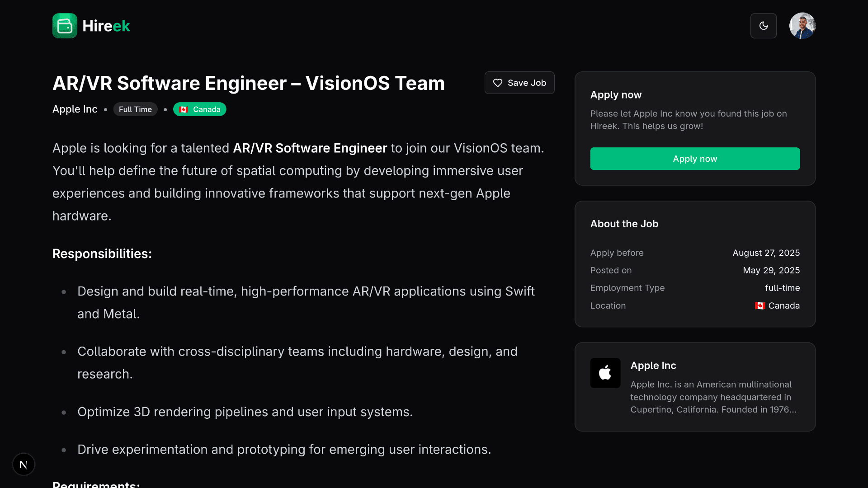Click the 'Posted on' label
This screenshot has width=868, height=488.
tap(611, 271)
